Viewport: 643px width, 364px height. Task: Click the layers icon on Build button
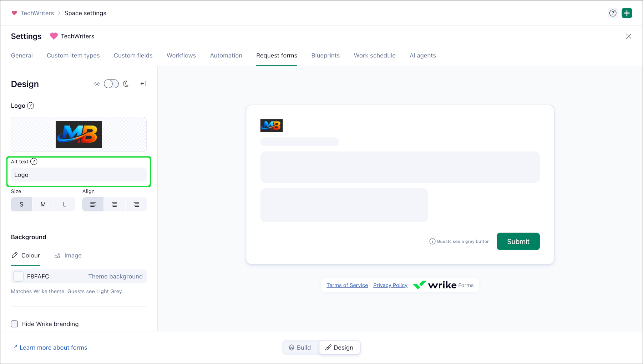tap(292, 348)
